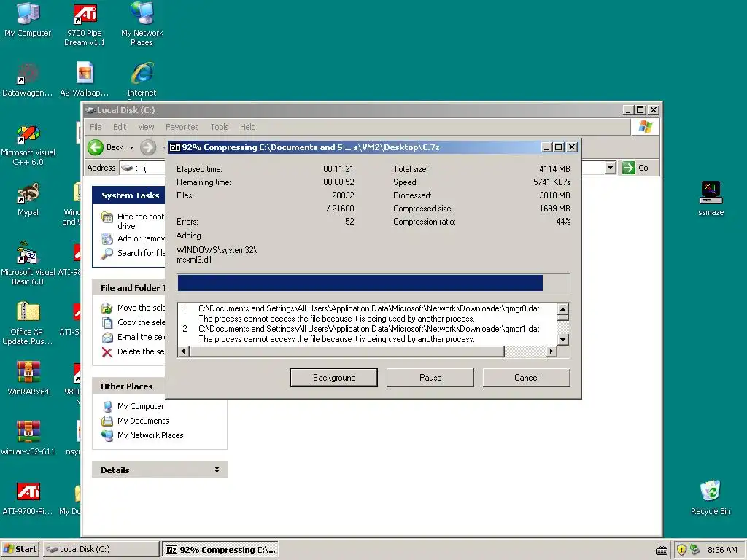Open the Address bar dropdown arrow
Screen dimensions: 747x560
pos(611,168)
